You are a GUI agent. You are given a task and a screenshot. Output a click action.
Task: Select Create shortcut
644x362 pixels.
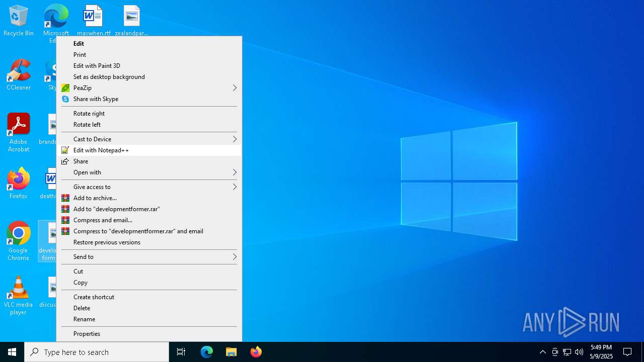coord(149,297)
